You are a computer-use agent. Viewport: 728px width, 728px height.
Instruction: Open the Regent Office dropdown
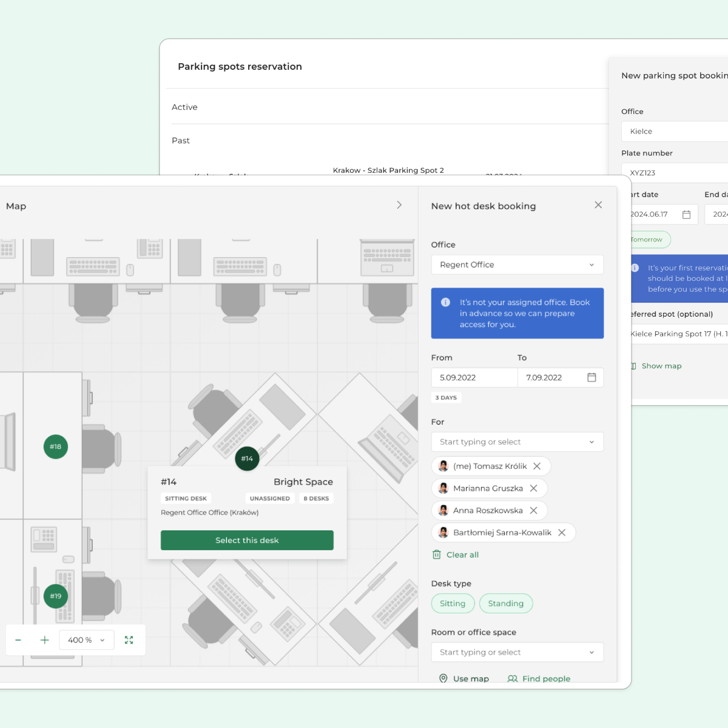517,265
